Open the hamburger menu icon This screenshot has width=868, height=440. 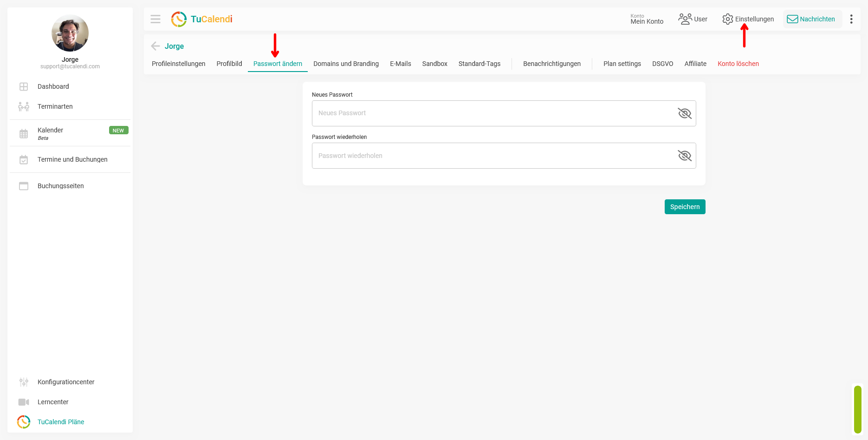click(155, 19)
